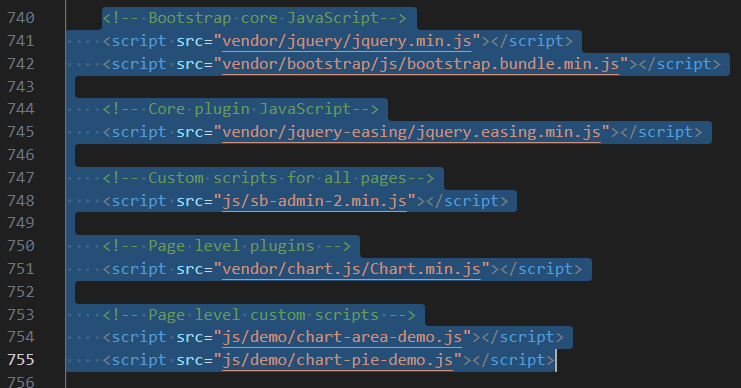The image size is (741, 388).
Task: Click the src attribute on line 755
Action: click(x=190, y=360)
